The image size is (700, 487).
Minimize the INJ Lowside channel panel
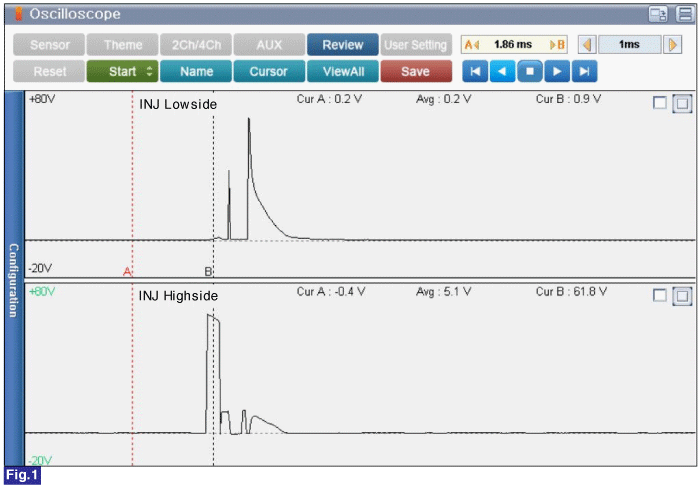660,103
